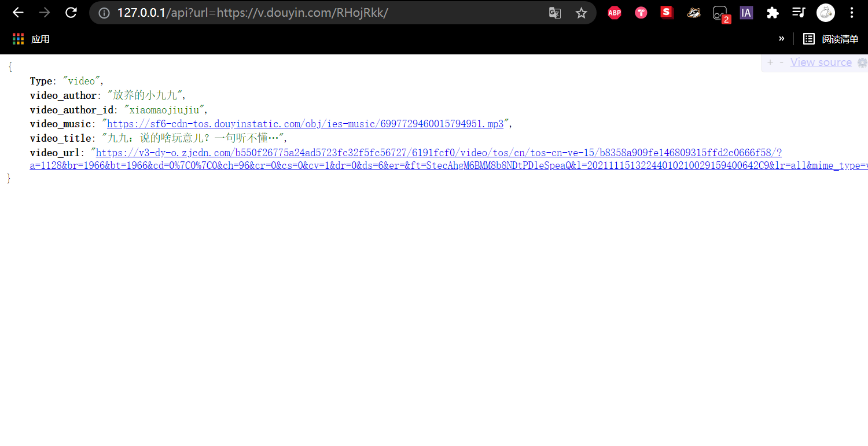Click the View source link

tap(821, 62)
